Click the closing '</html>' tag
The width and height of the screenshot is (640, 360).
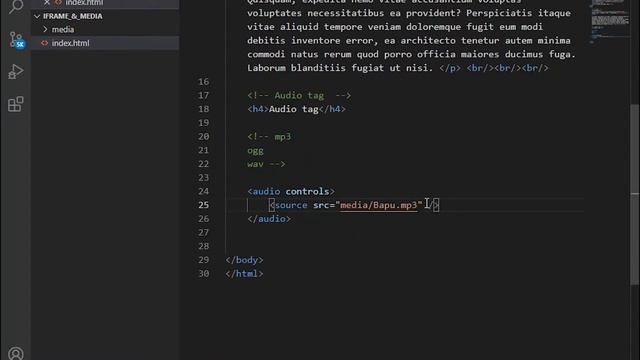[x=244, y=273]
